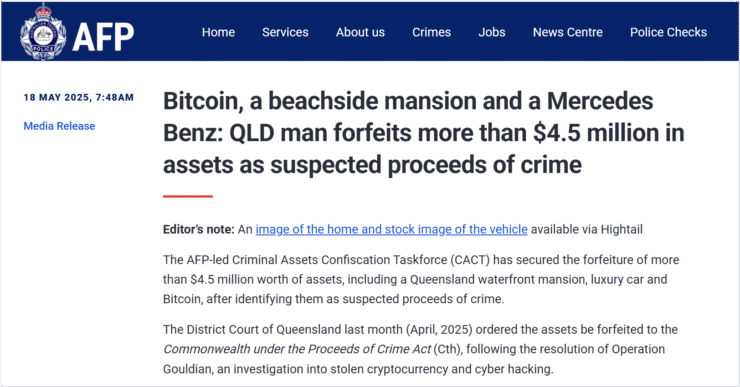Open the home and vehicle image link
The height and width of the screenshot is (387, 740).
(391, 229)
